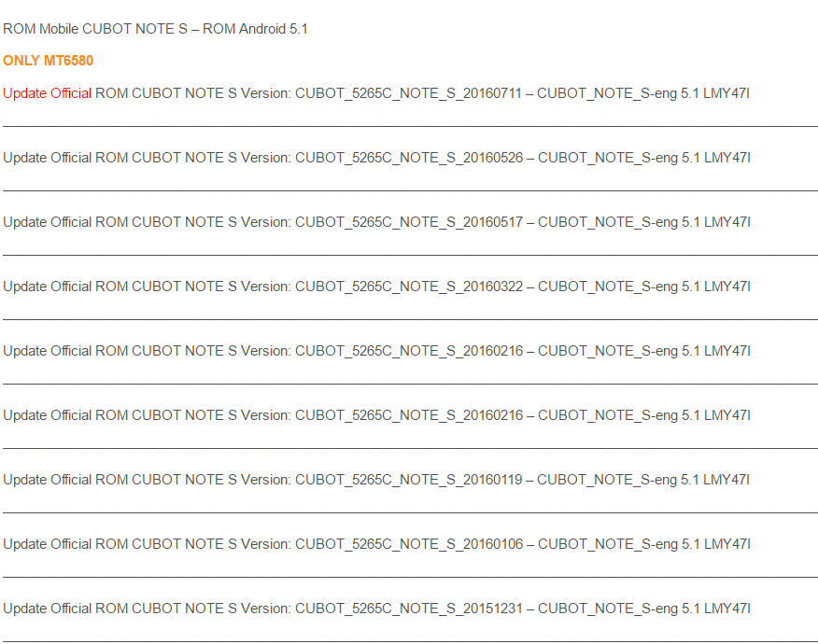The image size is (818, 644).
Task: Click "Update Official" beginning the 20151231 line
Action: pyautogui.click(x=47, y=609)
